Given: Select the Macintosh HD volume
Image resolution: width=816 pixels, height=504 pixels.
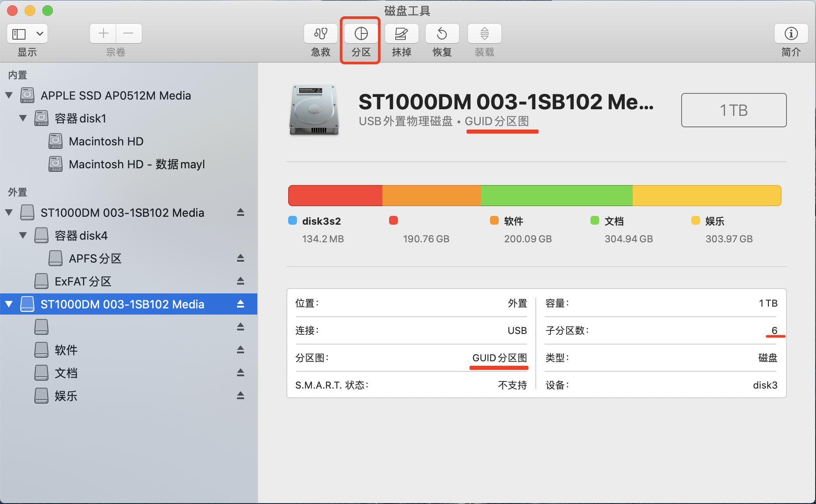Looking at the screenshot, I should click(x=129, y=141).
